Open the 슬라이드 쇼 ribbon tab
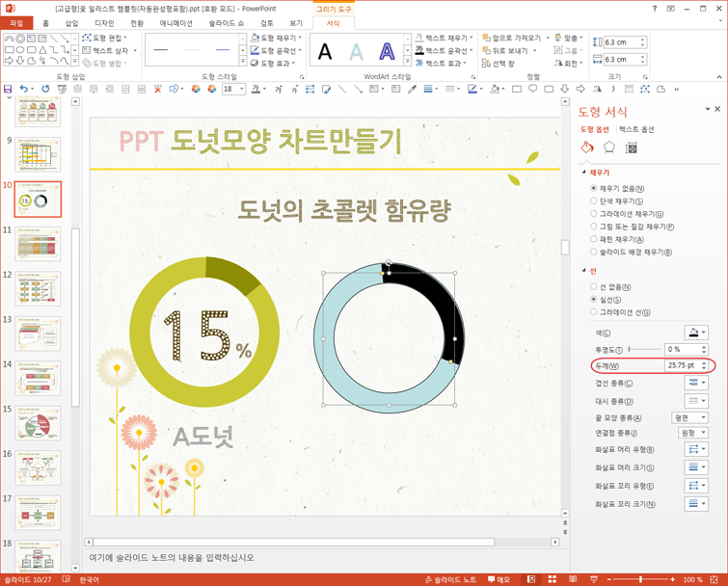 227,23
